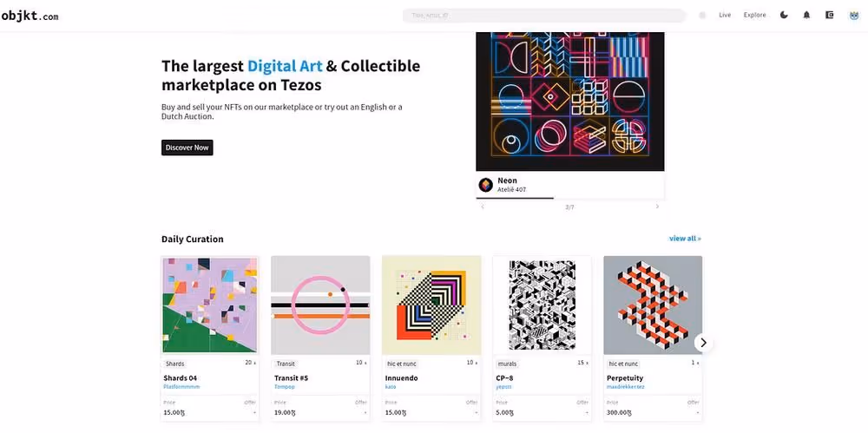Click the Ateliê 407 avatar icon
868x433 pixels.
click(x=485, y=185)
